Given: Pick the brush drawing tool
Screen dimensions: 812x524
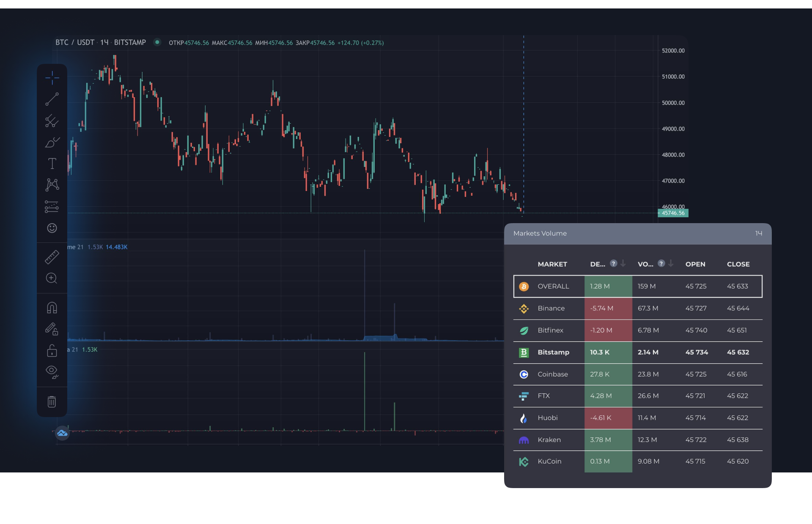Looking at the screenshot, I should click(52, 143).
